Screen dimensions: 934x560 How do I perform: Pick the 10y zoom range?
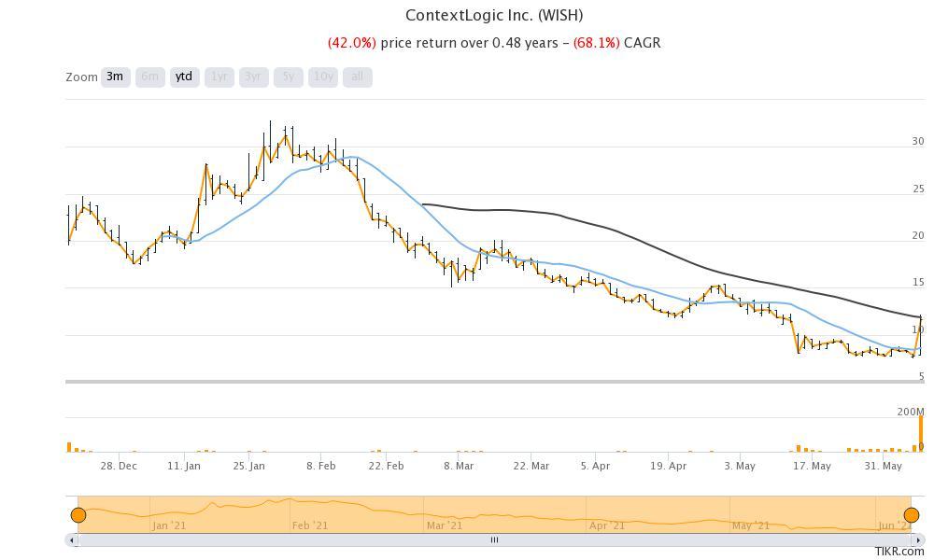[x=323, y=77]
